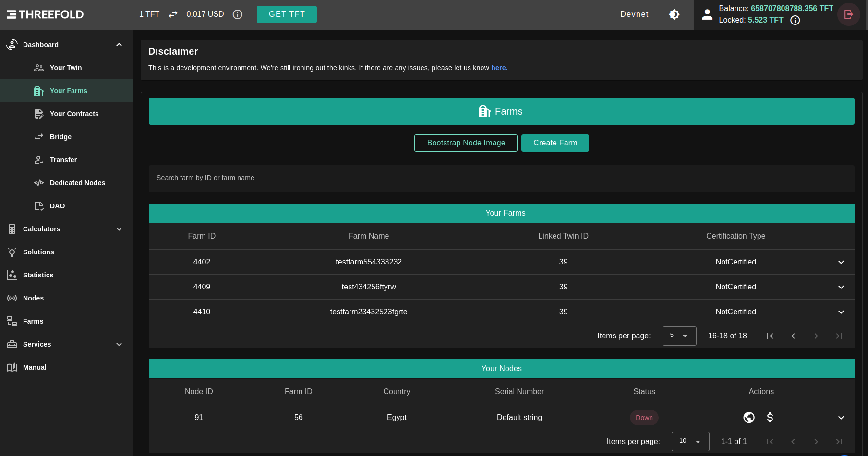This screenshot has width=868, height=456.
Task: Collapse the Dashboard sidebar section
Action: pos(119,45)
